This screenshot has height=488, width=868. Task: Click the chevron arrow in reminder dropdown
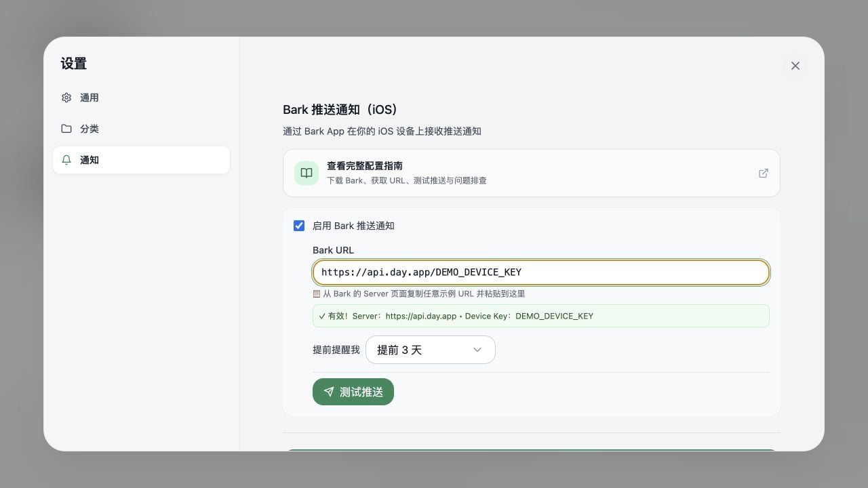(x=477, y=350)
